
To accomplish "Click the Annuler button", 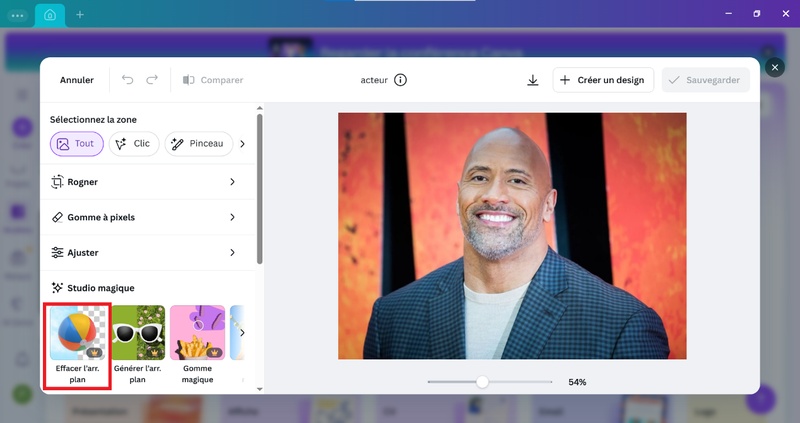I will (x=77, y=80).
